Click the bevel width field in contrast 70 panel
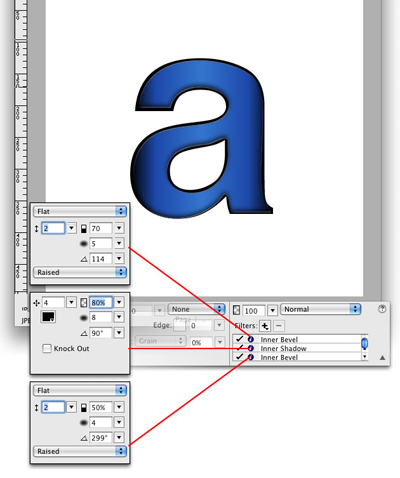The height and width of the screenshot is (478, 400). 53,228
